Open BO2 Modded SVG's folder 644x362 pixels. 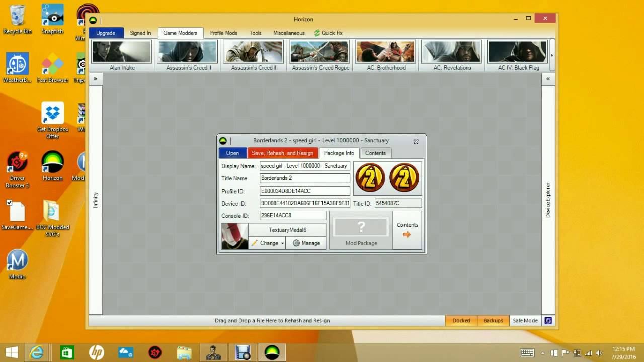pos(52,219)
